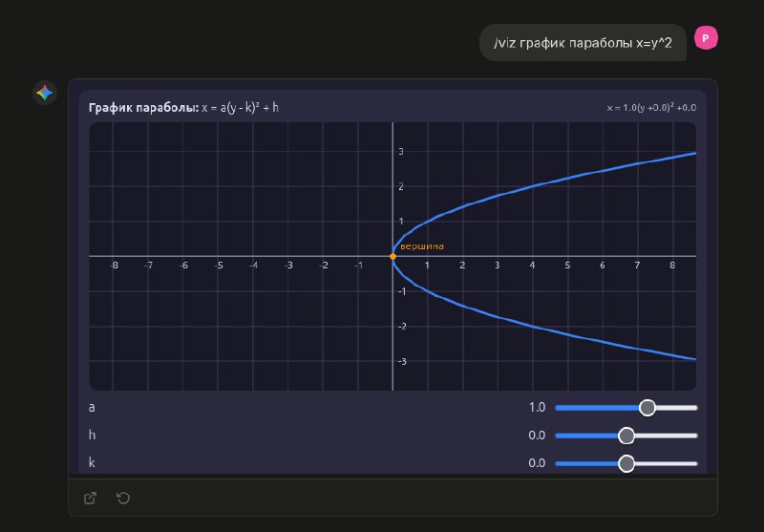Click the equation readout x = 1.0(y +0.0)² +0.0

tap(650, 108)
